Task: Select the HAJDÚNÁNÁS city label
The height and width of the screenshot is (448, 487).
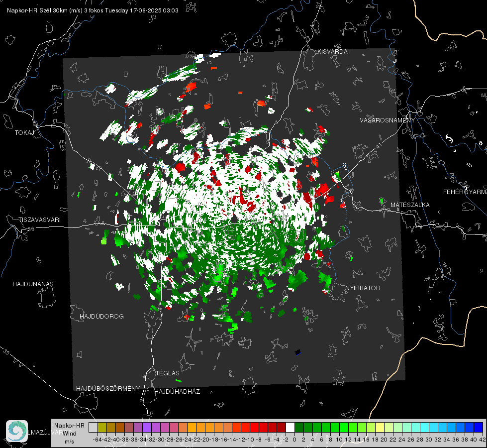Action: coord(33,284)
